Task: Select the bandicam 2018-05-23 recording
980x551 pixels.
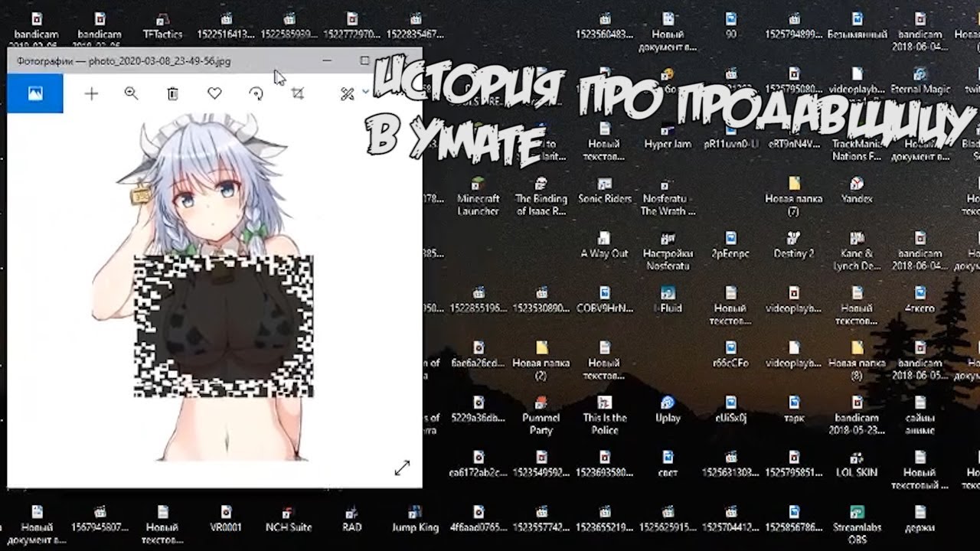Action: [857, 416]
